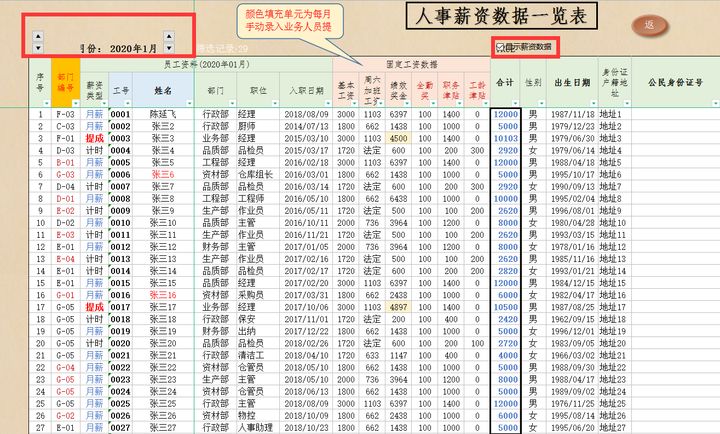
Task: Open the 薪资类型 column filter dropdown
Action: pos(104,103)
